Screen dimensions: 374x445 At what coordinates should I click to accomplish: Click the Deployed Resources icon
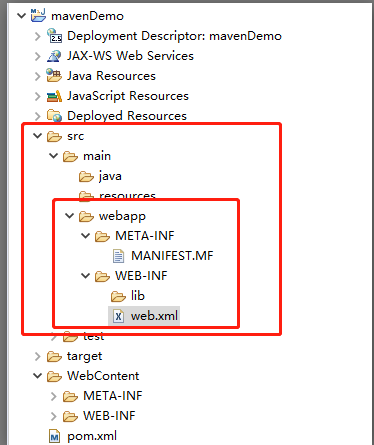[x=54, y=116]
